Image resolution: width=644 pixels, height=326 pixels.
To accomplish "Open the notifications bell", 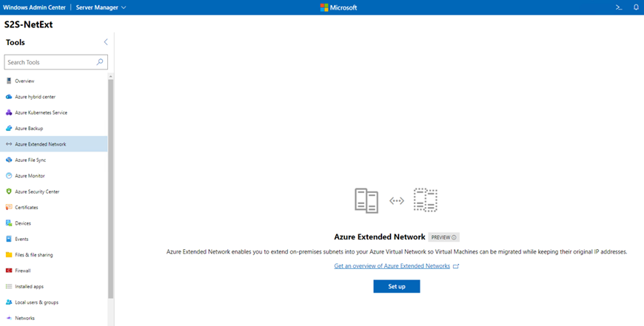I will click(x=636, y=7).
